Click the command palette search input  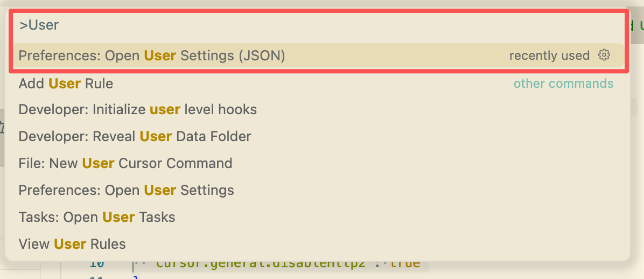tap(318, 25)
